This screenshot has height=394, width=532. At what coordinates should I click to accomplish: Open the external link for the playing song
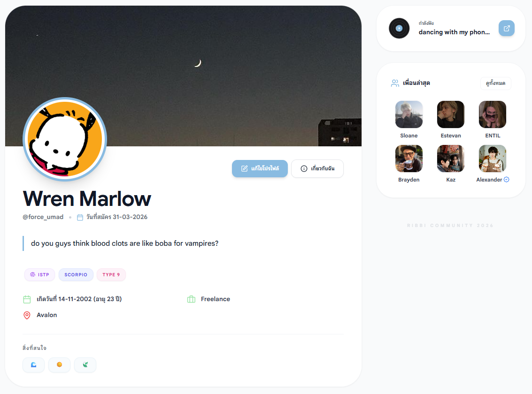[506, 29]
